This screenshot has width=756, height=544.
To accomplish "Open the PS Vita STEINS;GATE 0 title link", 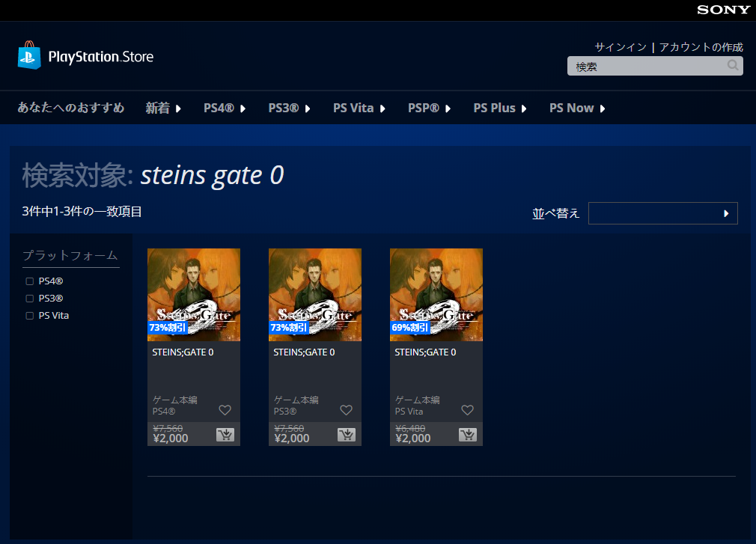I will point(425,352).
